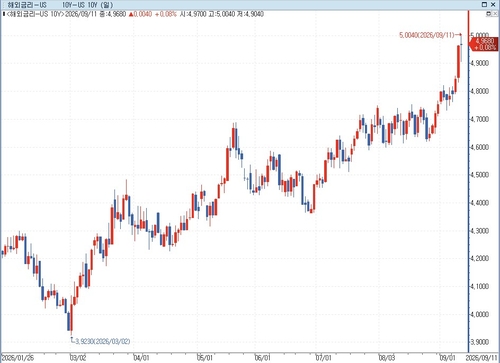Click the lowest candlestick near 03/02
Screen dimensions: 500x363
[x=71, y=316]
